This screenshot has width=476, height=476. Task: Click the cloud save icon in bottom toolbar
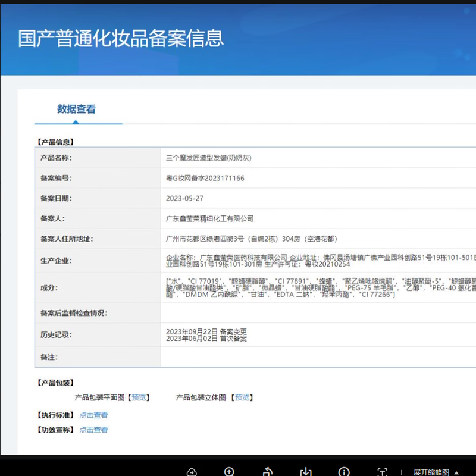(x=192, y=472)
